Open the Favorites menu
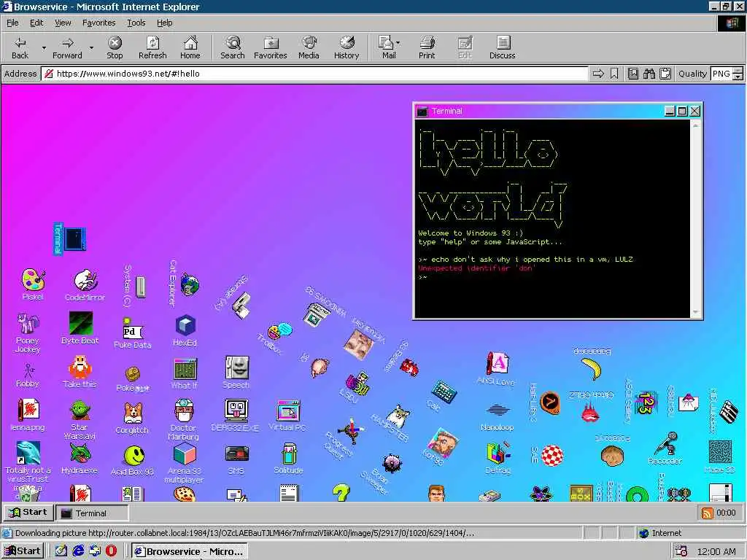The width and height of the screenshot is (747, 560). (98, 23)
